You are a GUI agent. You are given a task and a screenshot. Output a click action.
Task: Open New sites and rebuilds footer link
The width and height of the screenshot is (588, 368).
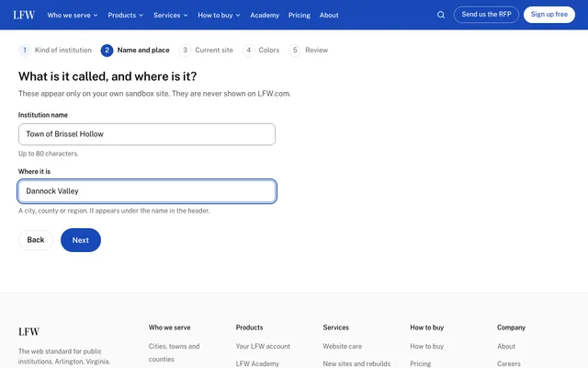(356, 363)
